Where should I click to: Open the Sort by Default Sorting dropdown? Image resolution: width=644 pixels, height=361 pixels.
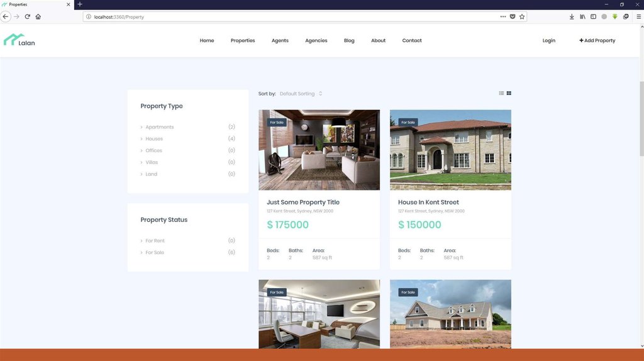click(x=301, y=94)
